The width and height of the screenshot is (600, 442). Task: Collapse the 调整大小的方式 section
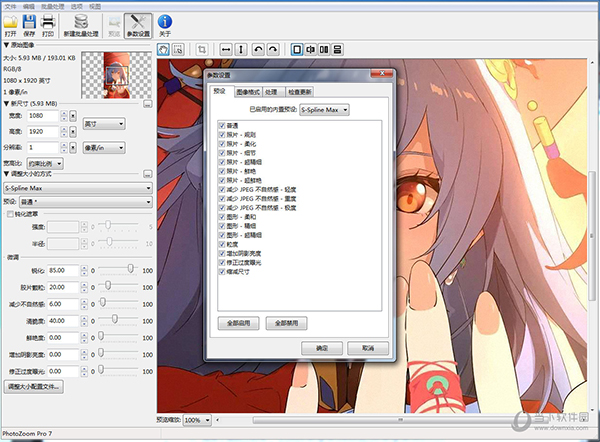tap(6, 174)
